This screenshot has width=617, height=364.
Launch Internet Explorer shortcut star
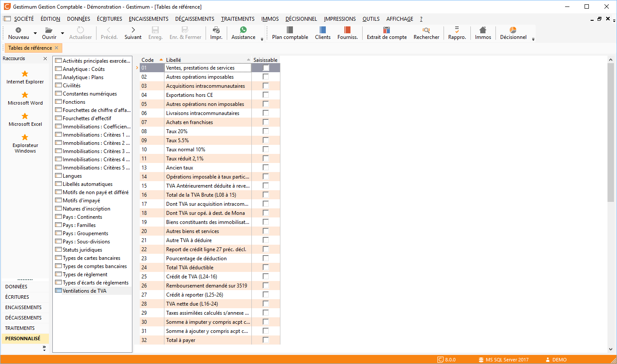(25, 74)
